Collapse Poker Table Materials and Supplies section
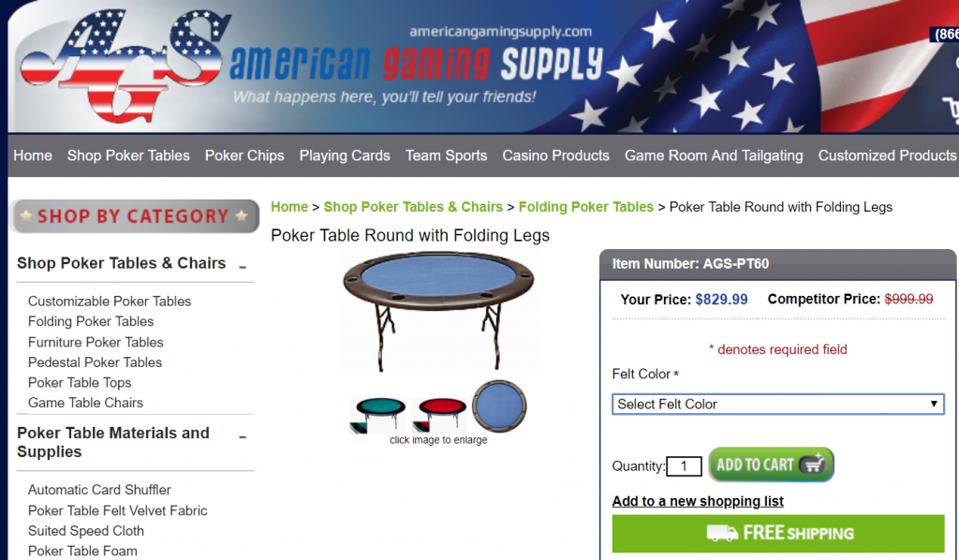The width and height of the screenshot is (959, 560). point(243,436)
